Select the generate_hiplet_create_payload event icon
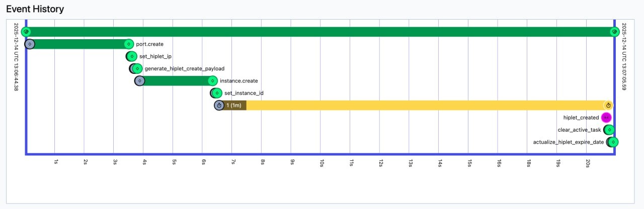The height and width of the screenshot is (209, 644). pos(136,68)
